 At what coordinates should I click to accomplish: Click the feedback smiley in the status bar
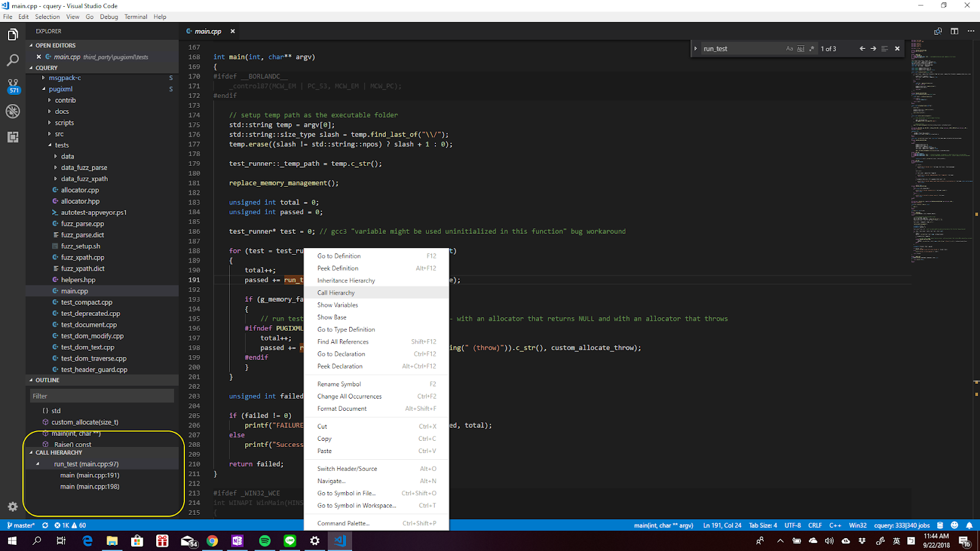click(954, 525)
